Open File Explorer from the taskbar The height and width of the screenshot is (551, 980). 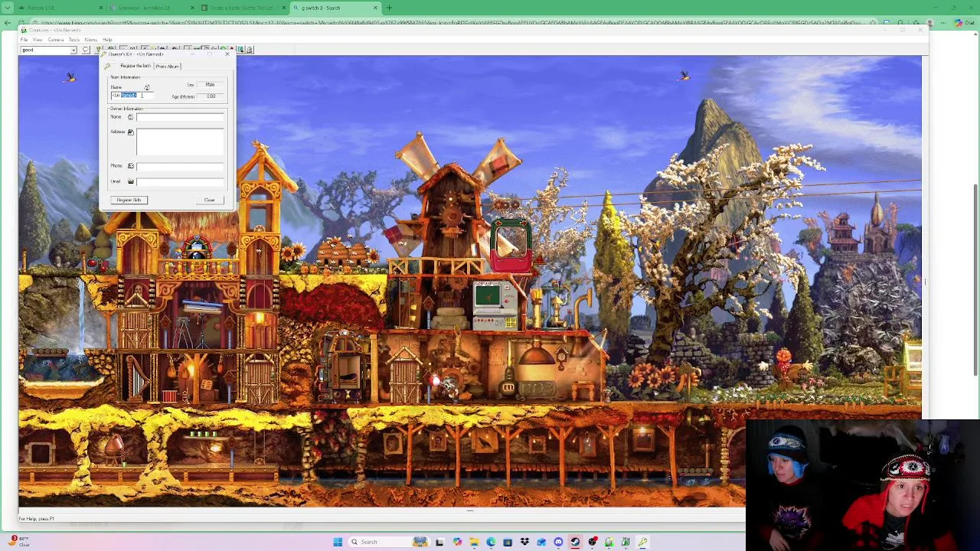point(474,542)
